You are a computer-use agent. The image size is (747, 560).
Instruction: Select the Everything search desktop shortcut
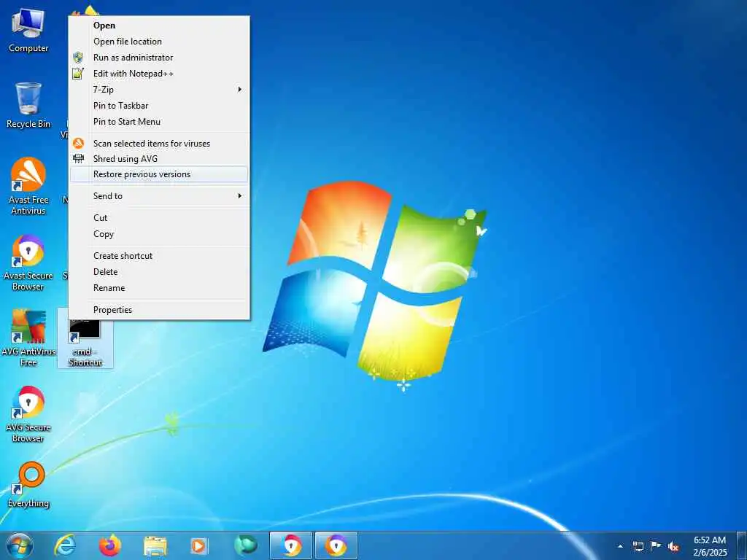click(x=28, y=485)
